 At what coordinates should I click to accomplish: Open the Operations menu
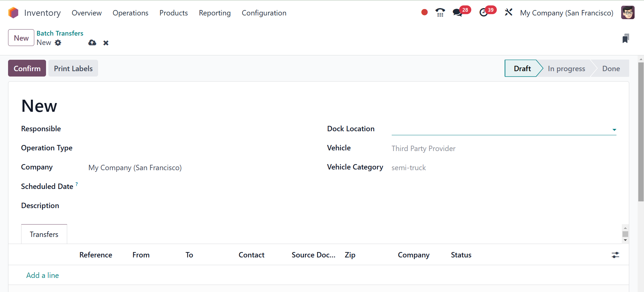tap(130, 13)
